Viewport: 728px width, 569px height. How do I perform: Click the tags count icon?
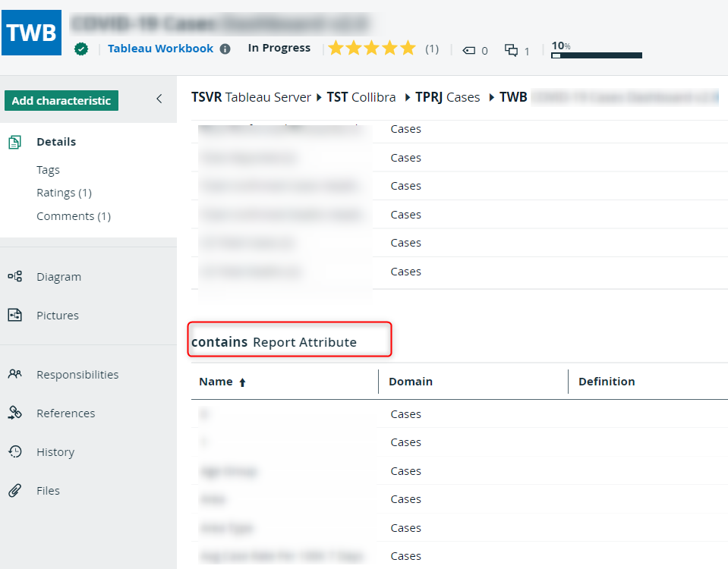pyautogui.click(x=469, y=51)
